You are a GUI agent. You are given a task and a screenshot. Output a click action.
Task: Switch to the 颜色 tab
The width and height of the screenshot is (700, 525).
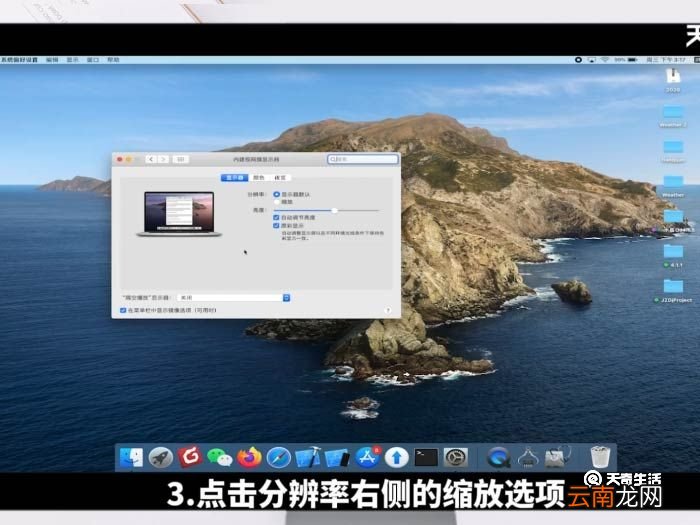pyautogui.click(x=259, y=178)
